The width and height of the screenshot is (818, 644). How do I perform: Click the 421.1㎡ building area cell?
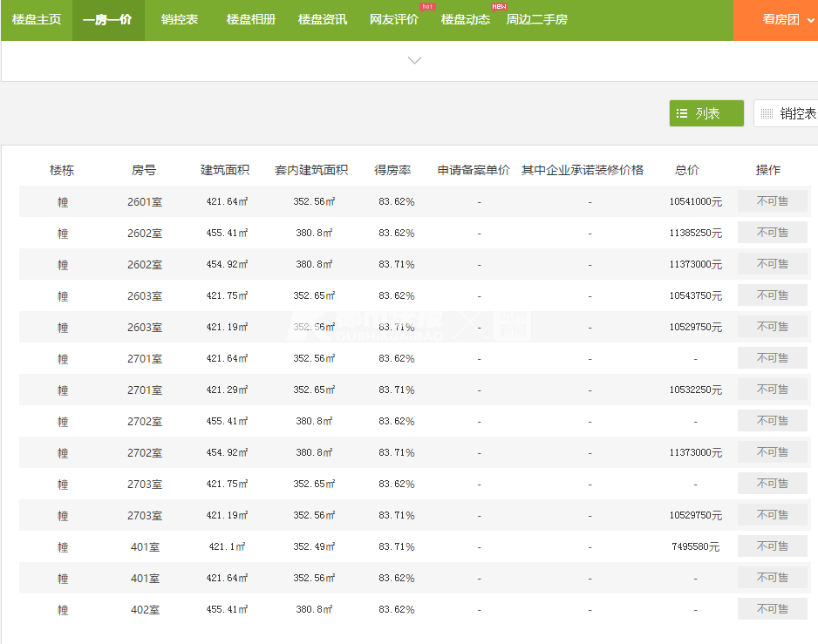tap(227, 546)
